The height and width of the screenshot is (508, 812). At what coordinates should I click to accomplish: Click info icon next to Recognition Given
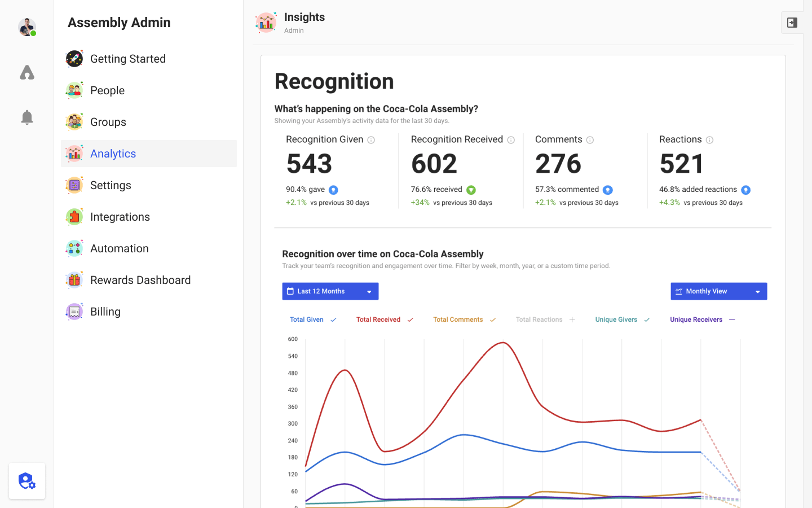pyautogui.click(x=371, y=140)
